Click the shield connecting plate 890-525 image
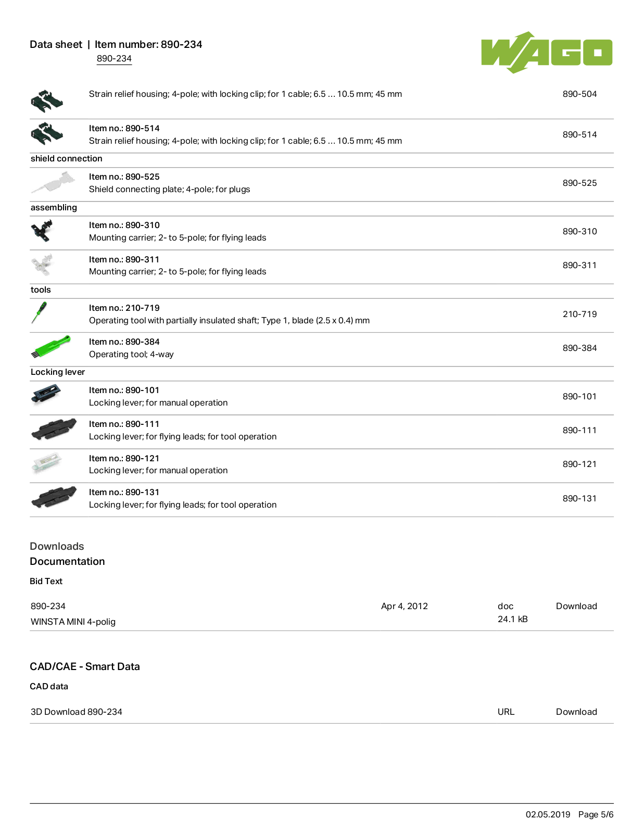This screenshot has width=644, height=833. coord(53,183)
